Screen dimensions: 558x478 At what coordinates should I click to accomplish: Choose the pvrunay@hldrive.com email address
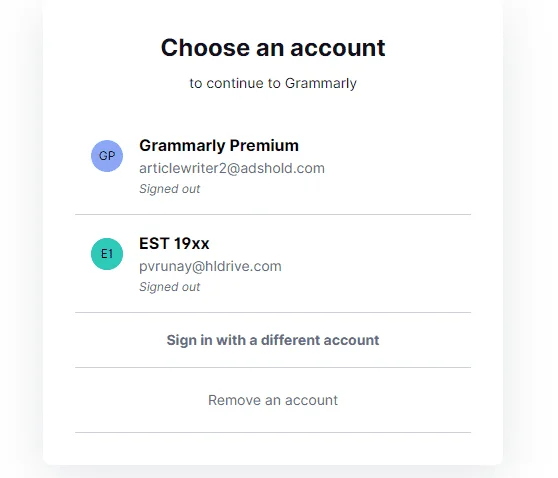point(210,266)
